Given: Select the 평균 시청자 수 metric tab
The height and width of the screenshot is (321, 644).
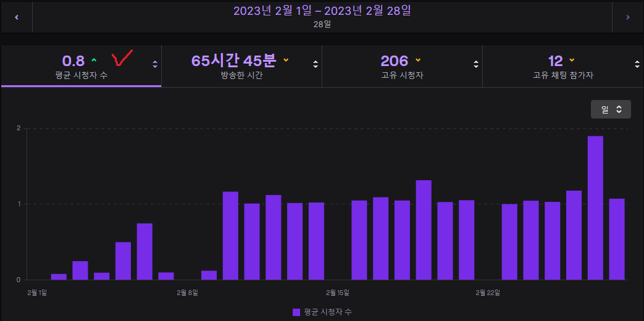Looking at the screenshot, I should tap(82, 66).
